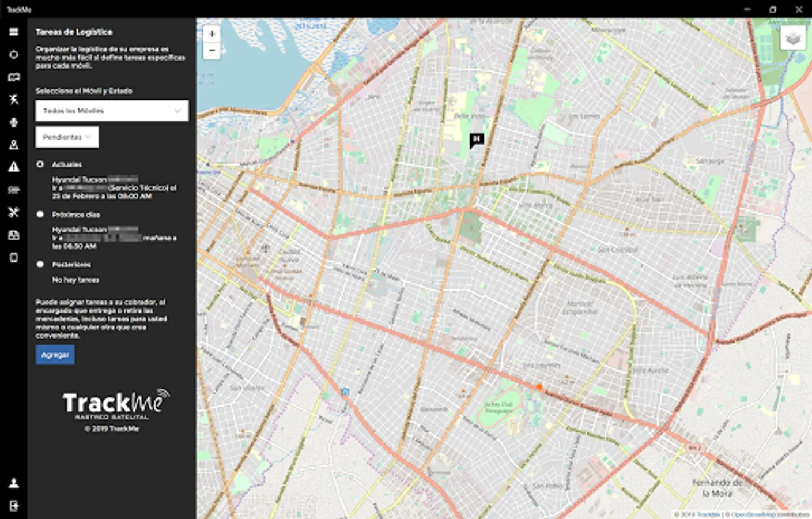Screen dimensions: 812x519
Task: Open the wrench and screwdriver maintenance icon
Action: 14,212
